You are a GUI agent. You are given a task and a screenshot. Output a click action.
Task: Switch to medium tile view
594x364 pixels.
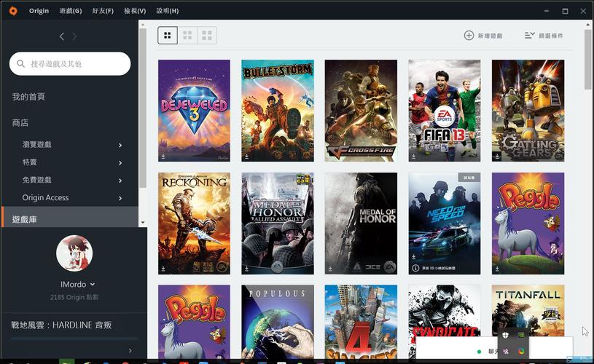coord(187,36)
